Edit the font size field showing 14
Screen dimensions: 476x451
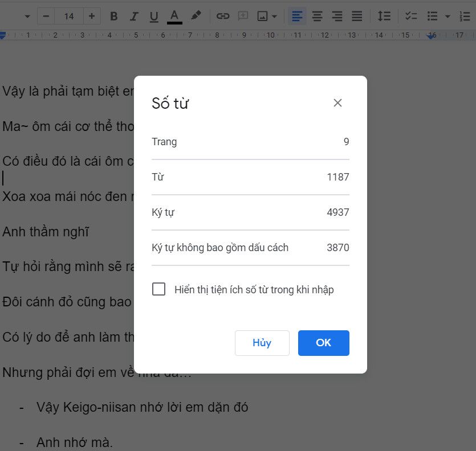pos(69,16)
